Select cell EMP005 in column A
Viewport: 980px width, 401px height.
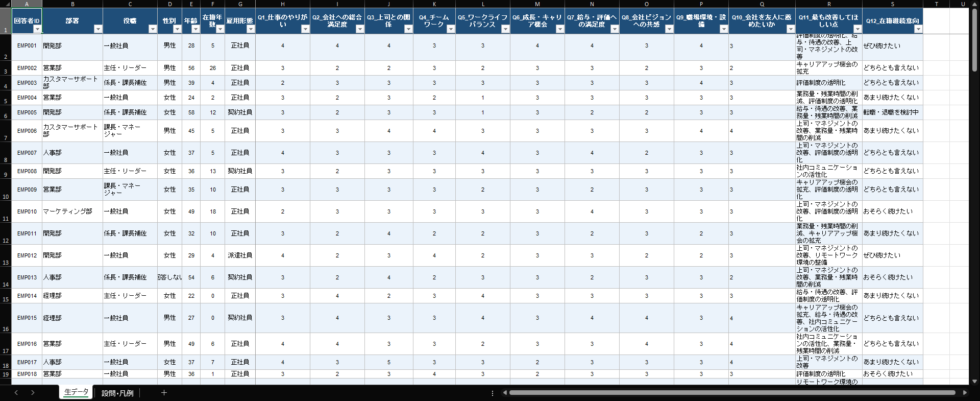click(27, 112)
